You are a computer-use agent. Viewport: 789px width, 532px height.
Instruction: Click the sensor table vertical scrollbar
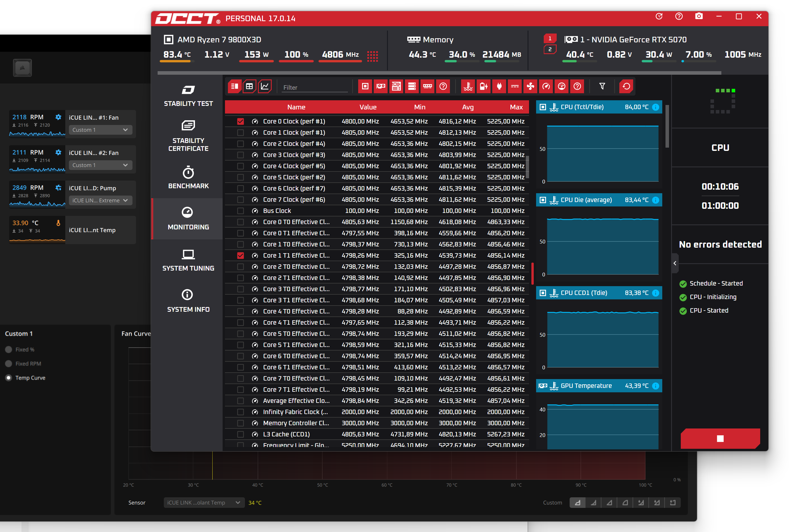coord(528,167)
